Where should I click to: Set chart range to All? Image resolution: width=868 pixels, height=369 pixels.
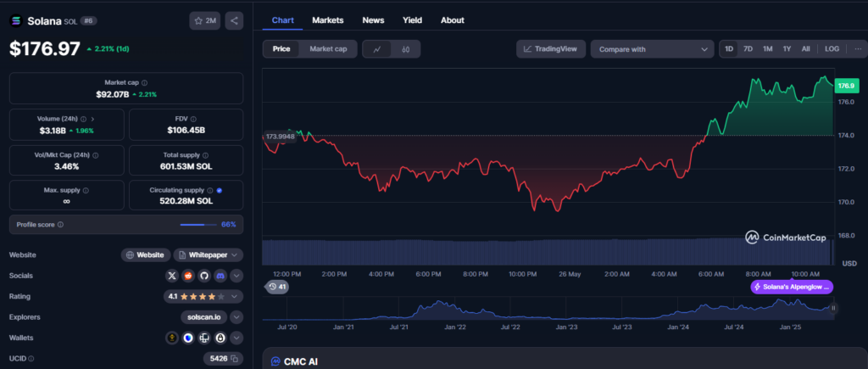click(806, 48)
